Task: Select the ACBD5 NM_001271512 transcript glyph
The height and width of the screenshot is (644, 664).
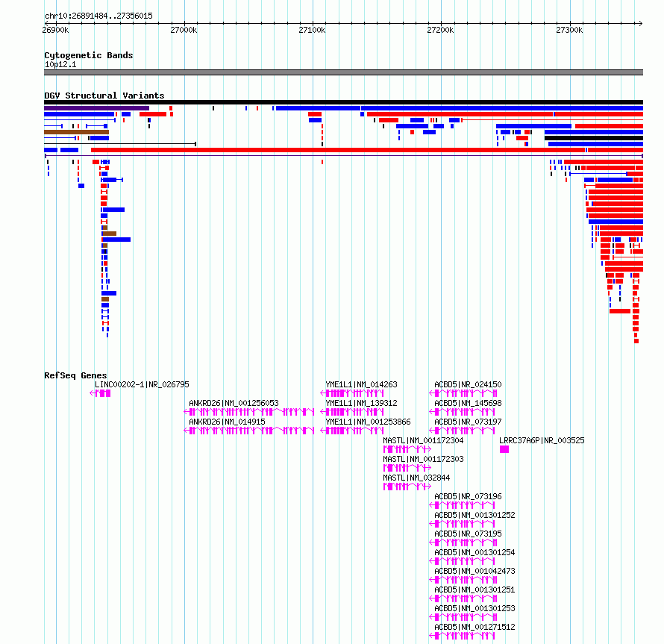Action: point(462,636)
